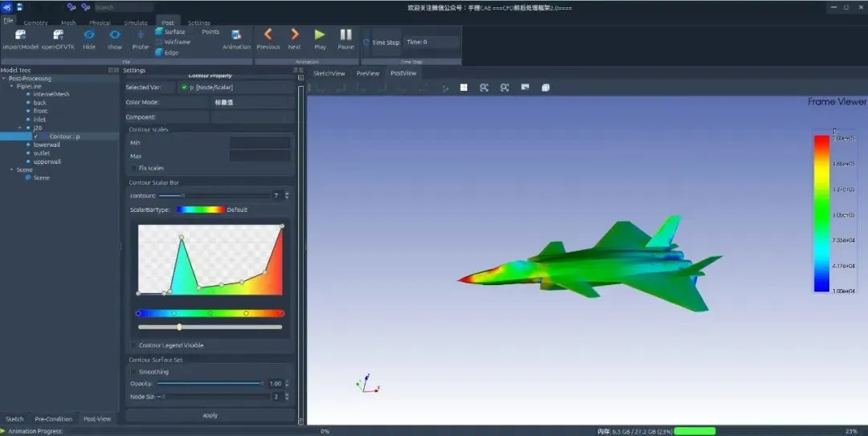Click the second gear icon in title bar

[85, 7]
